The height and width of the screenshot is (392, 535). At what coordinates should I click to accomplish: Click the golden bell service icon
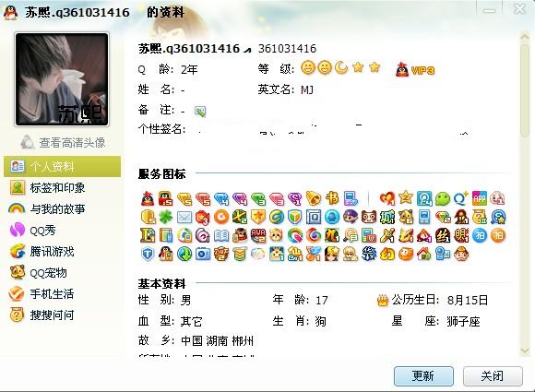(x=314, y=198)
